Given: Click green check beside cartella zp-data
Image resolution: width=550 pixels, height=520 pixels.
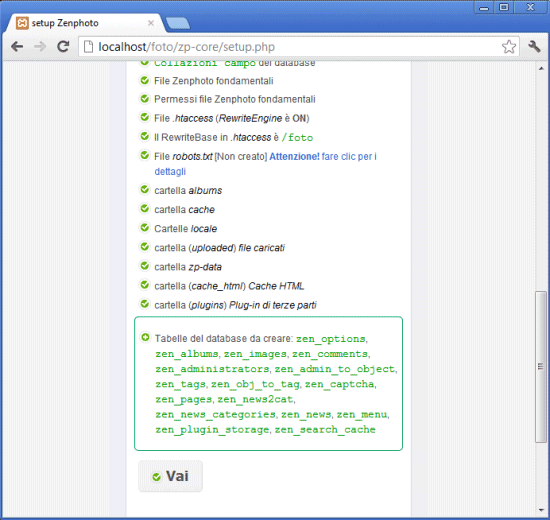Looking at the screenshot, I should 145,266.
